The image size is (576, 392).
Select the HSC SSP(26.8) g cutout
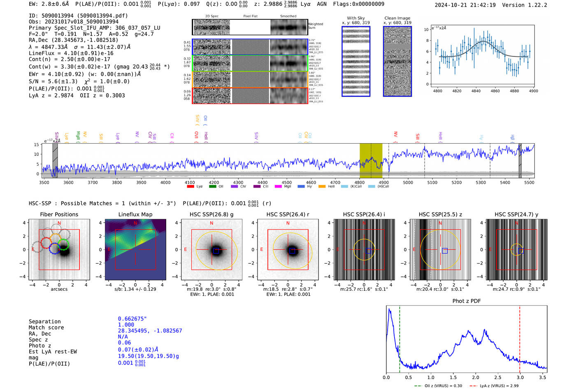click(211, 249)
